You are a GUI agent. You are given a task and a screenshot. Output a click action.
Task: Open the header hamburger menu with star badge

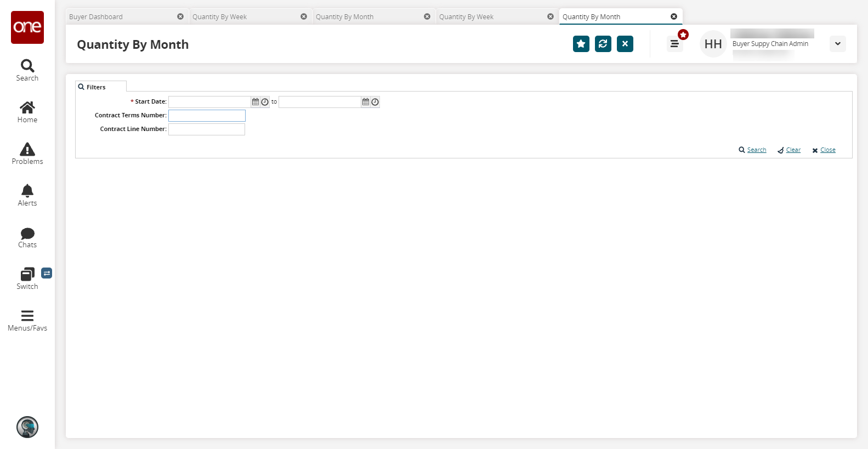point(675,44)
